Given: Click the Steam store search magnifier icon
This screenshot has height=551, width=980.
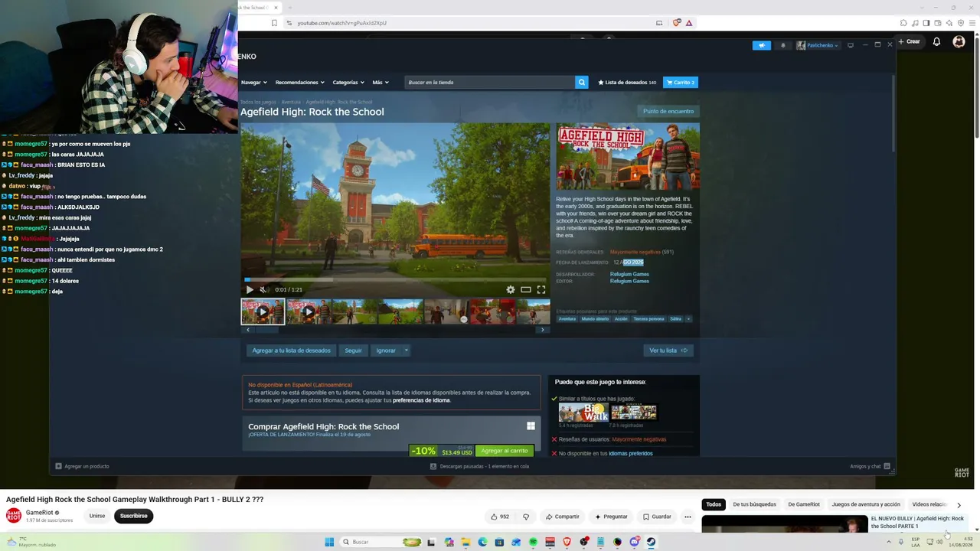Looking at the screenshot, I should coord(582,82).
